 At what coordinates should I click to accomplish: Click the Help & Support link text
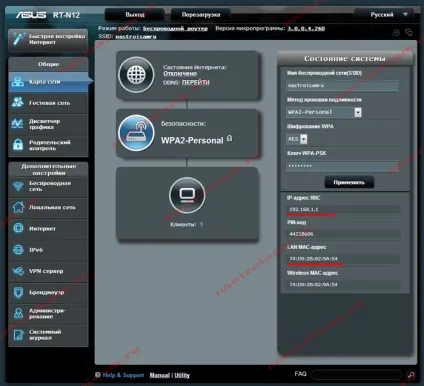coord(123,375)
